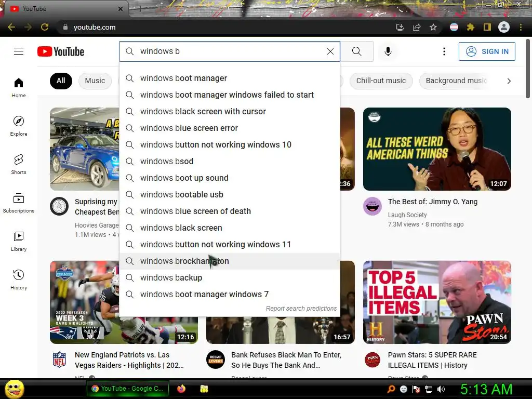Click the share page icon in address bar
The width and height of the screenshot is (532, 399).
point(417,27)
